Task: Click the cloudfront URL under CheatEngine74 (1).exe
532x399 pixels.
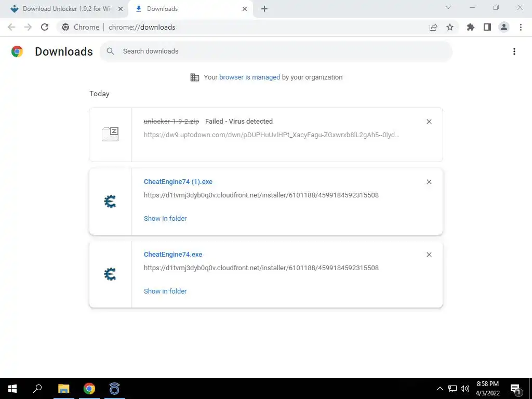Action: click(261, 195)
